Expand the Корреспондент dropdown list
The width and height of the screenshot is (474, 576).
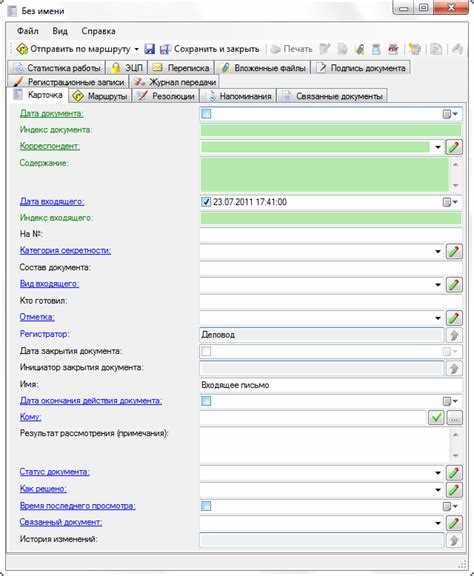pos(438,147)
